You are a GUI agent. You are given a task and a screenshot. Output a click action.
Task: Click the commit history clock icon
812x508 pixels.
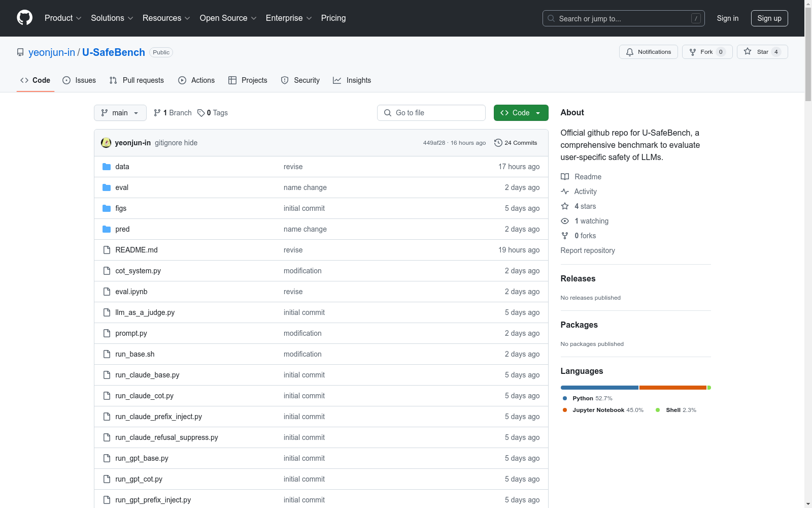pos(498,143)
